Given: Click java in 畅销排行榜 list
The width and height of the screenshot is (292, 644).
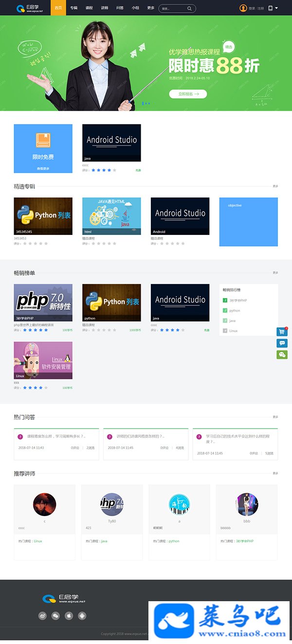Looking at the screenshot, I should point(233,321).
